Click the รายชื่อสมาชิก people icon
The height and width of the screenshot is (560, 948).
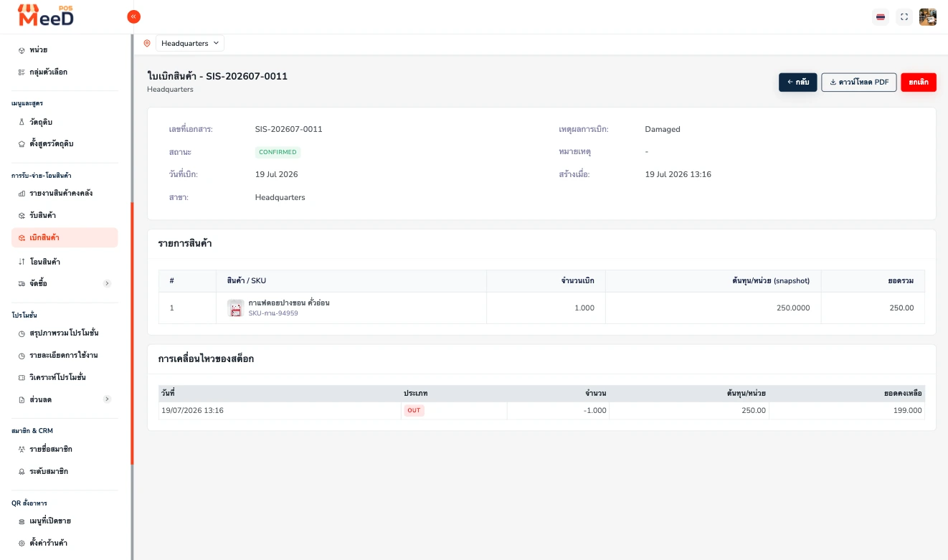click(x=22, y=449)
